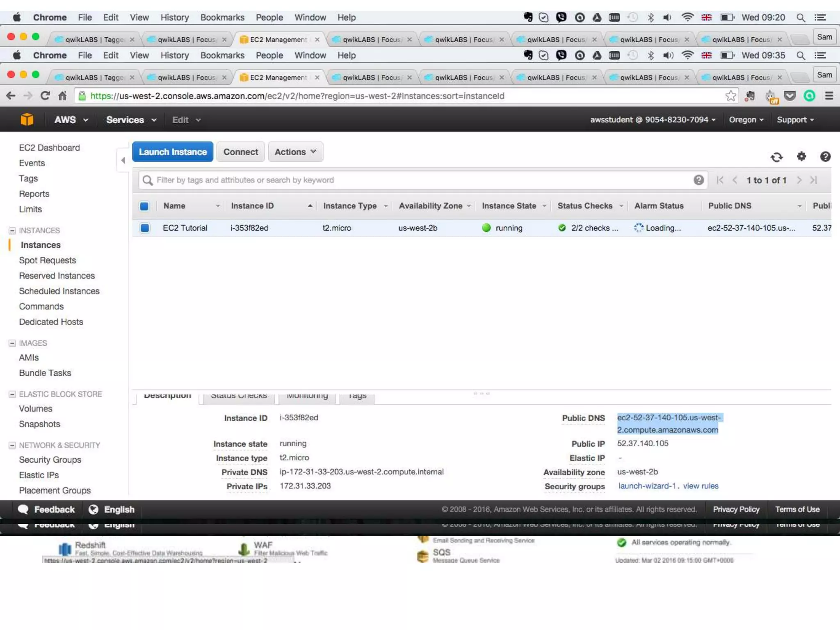
Task: Open Security Groups in sidebar
Action: [50, 460]
